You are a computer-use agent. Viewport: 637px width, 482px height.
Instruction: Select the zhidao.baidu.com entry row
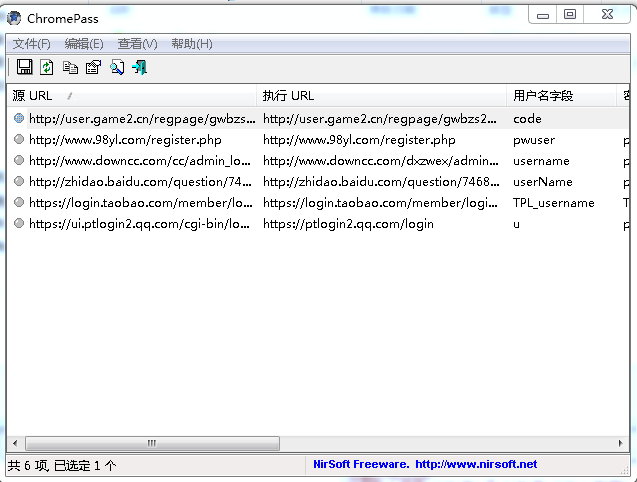140,182
